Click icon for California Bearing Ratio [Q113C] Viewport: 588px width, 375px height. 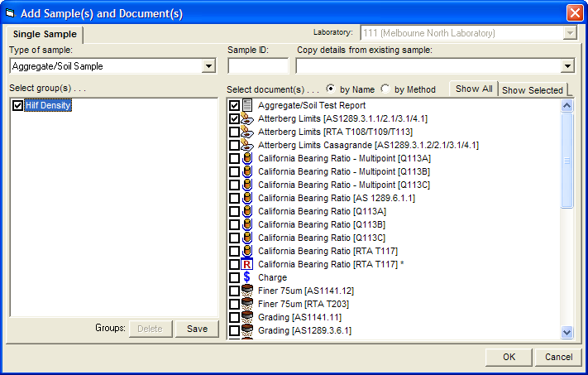tap(247, 238)
